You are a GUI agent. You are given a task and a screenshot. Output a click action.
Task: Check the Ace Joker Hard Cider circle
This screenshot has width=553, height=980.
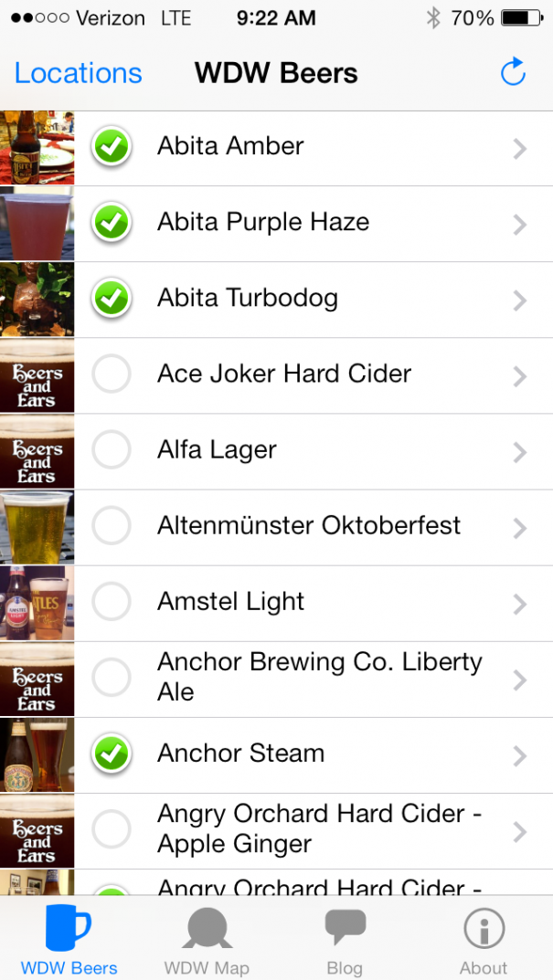point(111,374)
